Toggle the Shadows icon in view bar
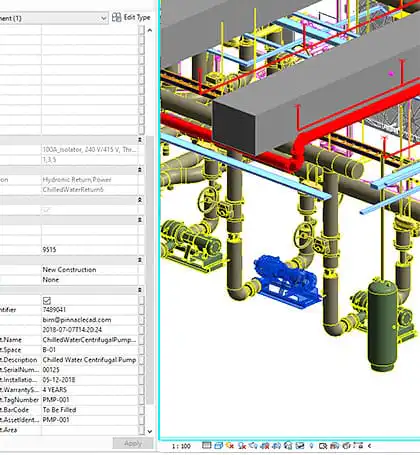 pyautogui.click(x=241, y=446)
